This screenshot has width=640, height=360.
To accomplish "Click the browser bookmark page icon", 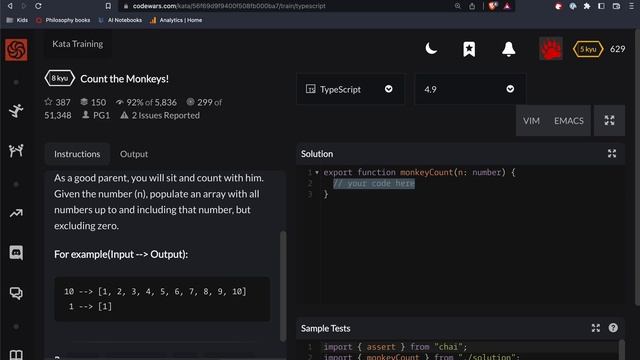I will coord(108,6).
